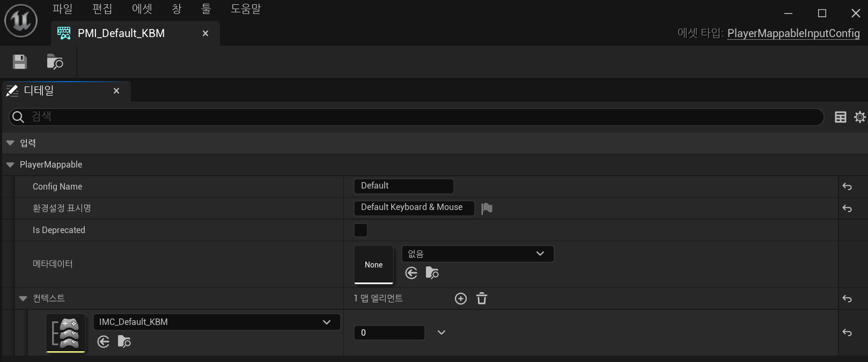Open the property matrix table icon

point(841,117)
